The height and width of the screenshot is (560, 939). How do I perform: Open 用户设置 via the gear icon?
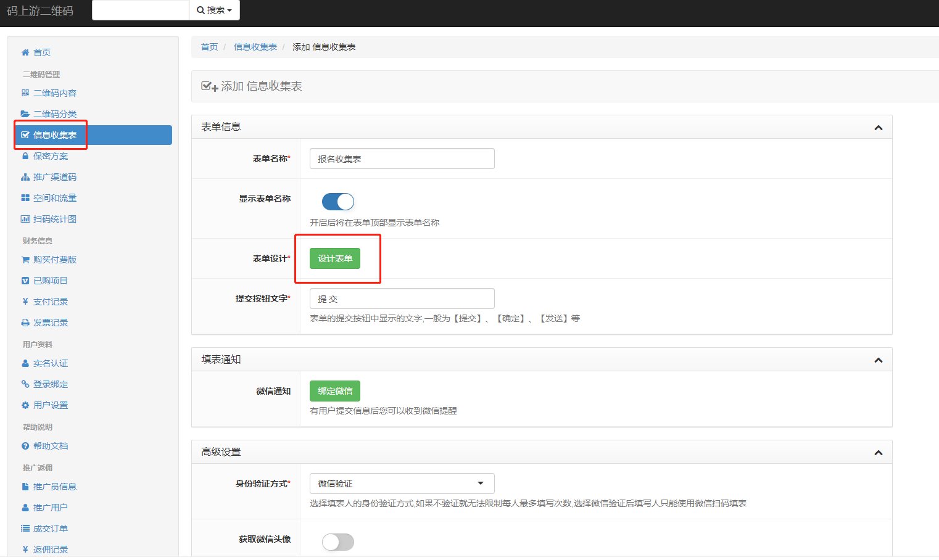(x=25, y=405)
